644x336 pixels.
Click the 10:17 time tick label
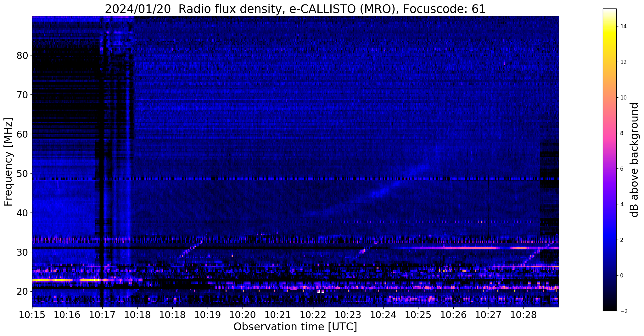(102, 315)
